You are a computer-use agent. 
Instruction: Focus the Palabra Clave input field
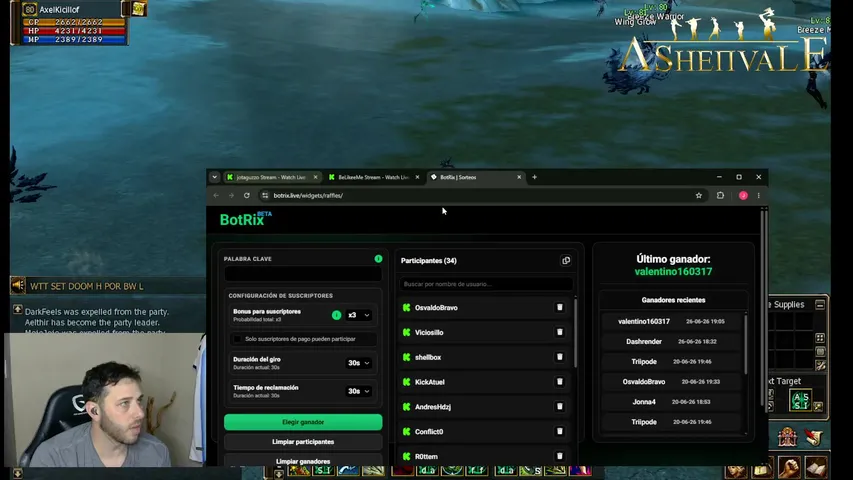click(303, 273)
